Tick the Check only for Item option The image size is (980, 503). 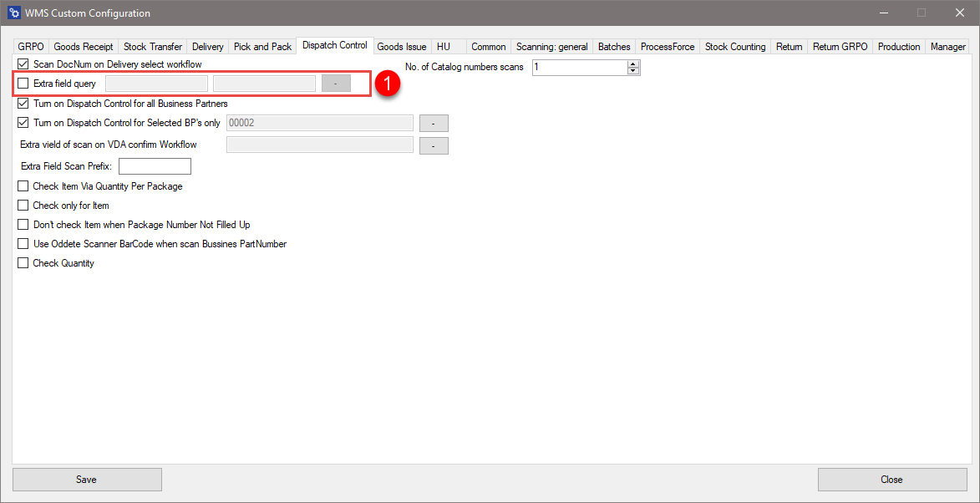tap(23, 206)
